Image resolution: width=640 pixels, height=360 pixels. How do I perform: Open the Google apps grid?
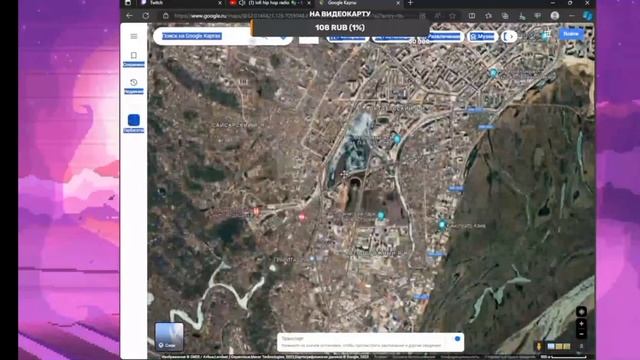tap(546, 35)
